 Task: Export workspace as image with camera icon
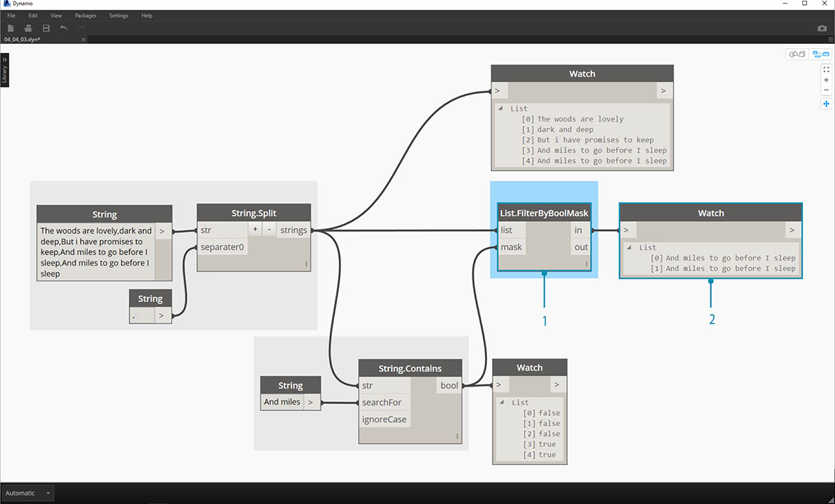click(822, 29)
